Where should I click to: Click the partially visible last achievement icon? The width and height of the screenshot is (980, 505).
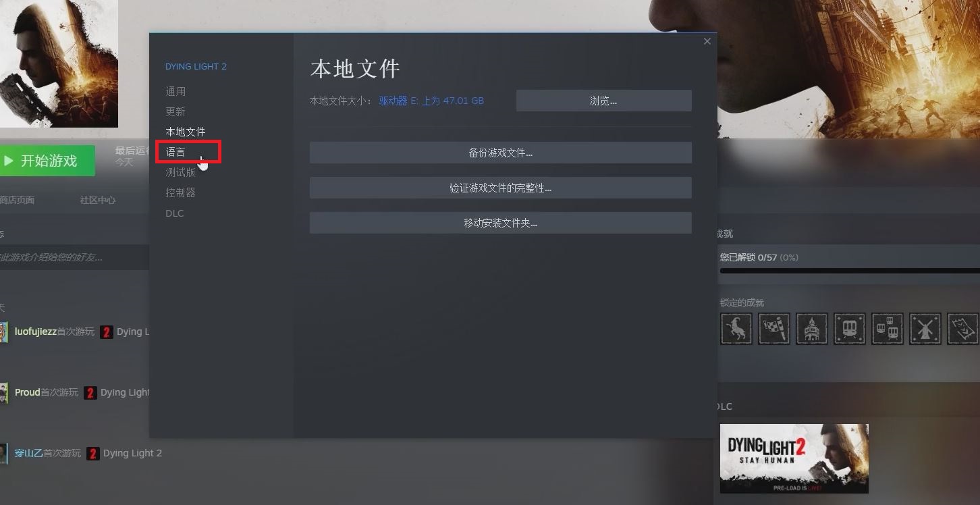click(x=963, y=329)
